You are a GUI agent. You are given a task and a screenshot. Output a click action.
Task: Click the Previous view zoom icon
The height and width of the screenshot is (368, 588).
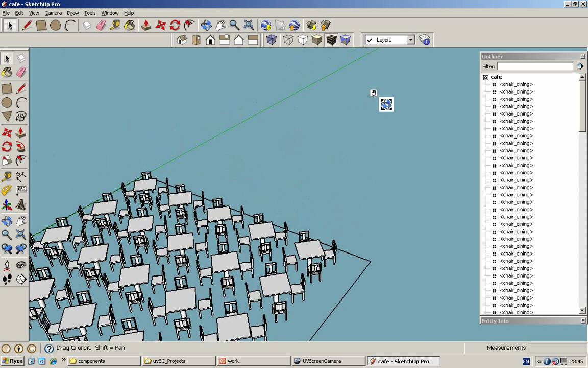coord(7,249)
